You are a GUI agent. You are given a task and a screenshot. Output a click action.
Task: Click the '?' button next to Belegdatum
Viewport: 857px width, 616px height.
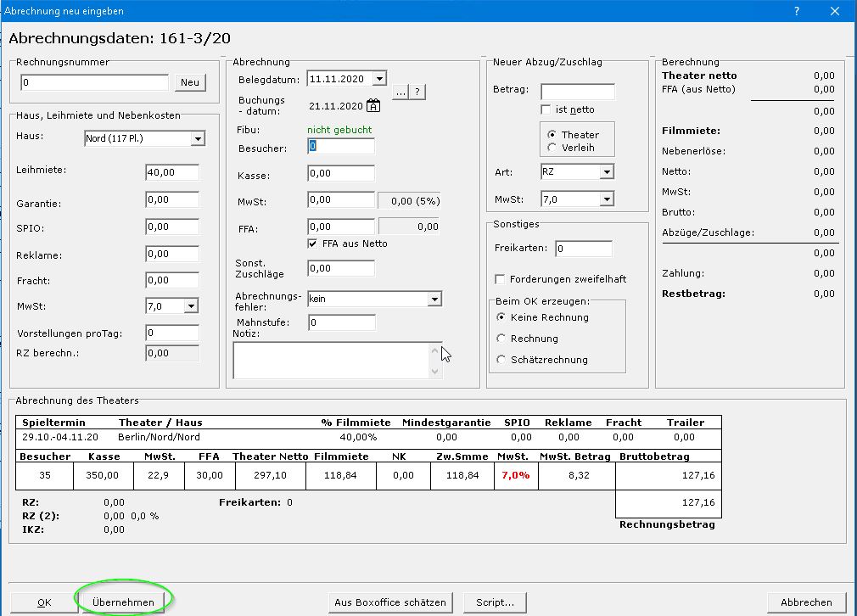pos(417,92)
